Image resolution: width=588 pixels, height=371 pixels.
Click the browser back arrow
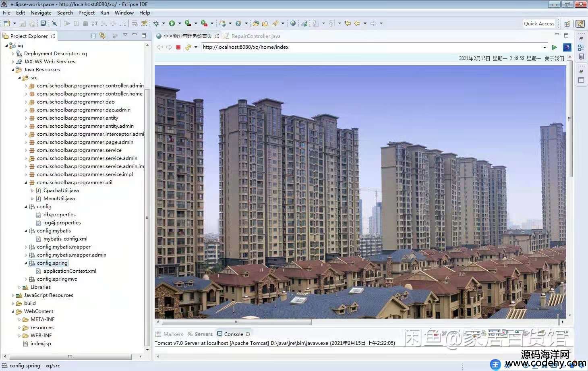[x=160, y=47]
